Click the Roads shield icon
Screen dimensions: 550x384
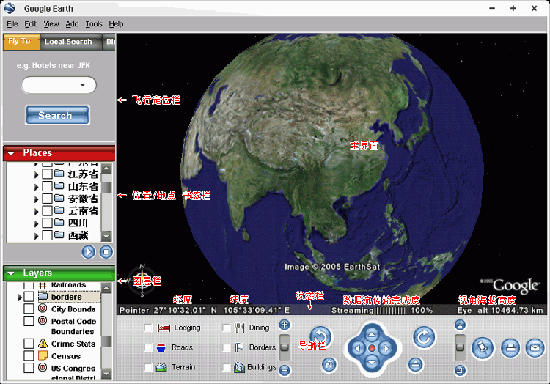point(161,348)
